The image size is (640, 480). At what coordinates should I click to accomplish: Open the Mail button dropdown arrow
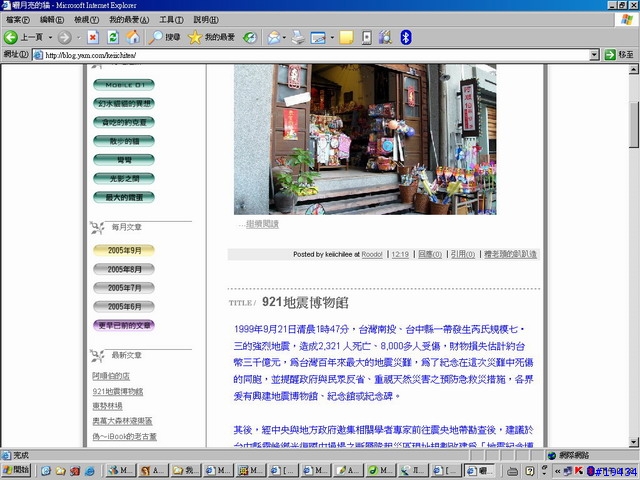pyautogui.click(x=284, y=38)
